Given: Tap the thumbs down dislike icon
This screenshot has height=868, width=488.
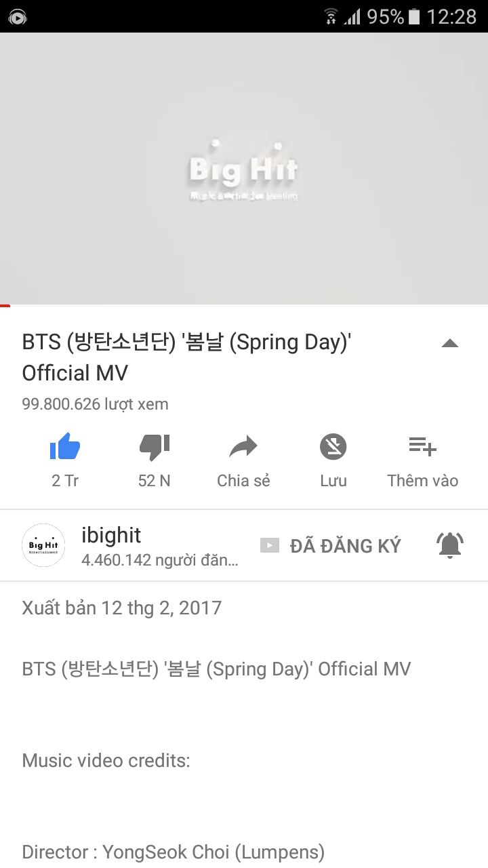Looking at the screenshot, I should [x=155, y=448].
